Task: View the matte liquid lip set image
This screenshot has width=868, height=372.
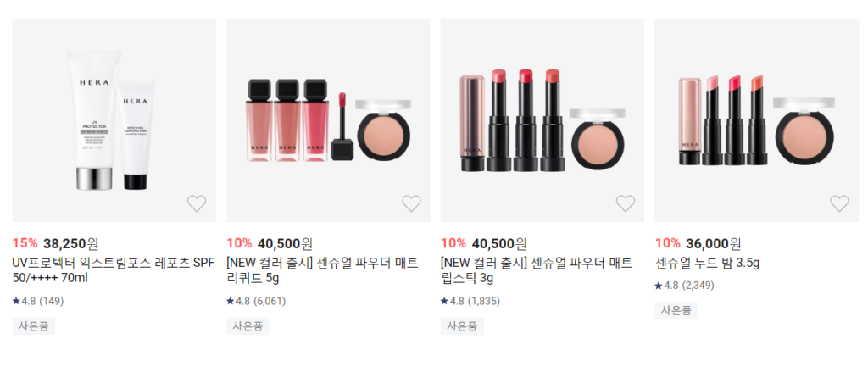Action: (x=328, y=120)
